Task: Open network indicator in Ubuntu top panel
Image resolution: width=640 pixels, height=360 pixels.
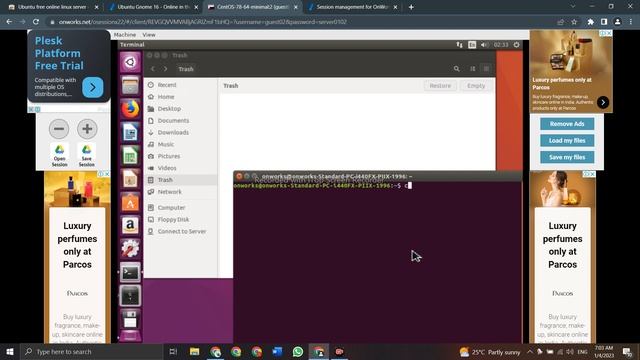Action: [x=460, y=45]
